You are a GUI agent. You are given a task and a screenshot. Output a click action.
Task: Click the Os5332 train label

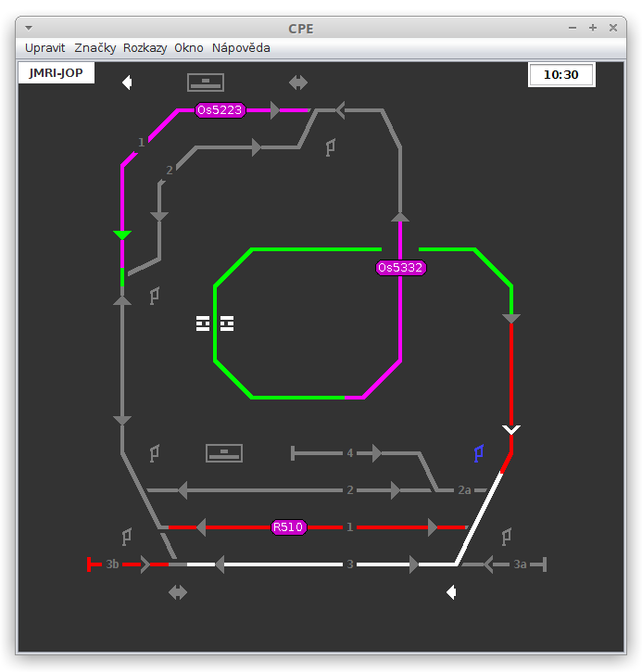400,268
